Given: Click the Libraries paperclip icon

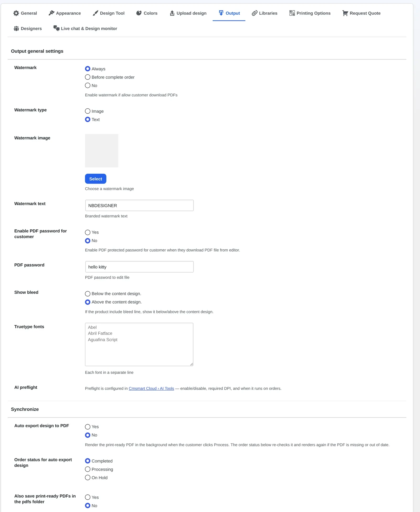Looking at the screenshot, I should click(254, 13).
